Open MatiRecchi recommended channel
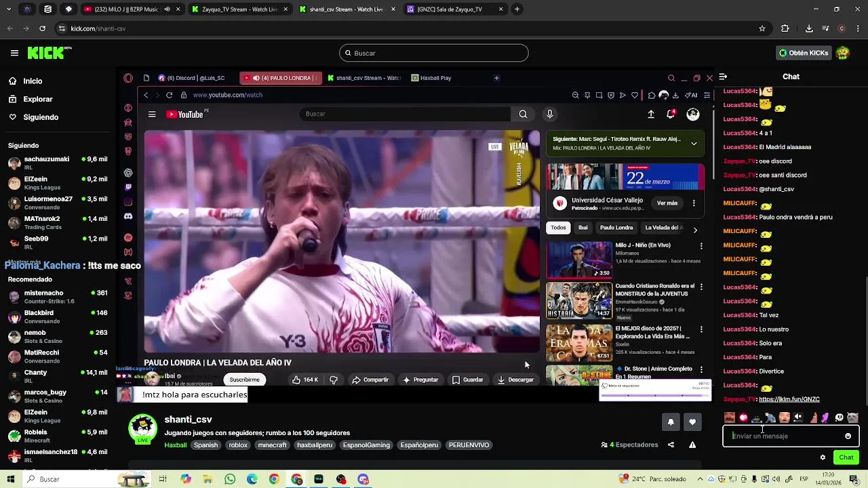The image size is (868, 488). [58, 356]
